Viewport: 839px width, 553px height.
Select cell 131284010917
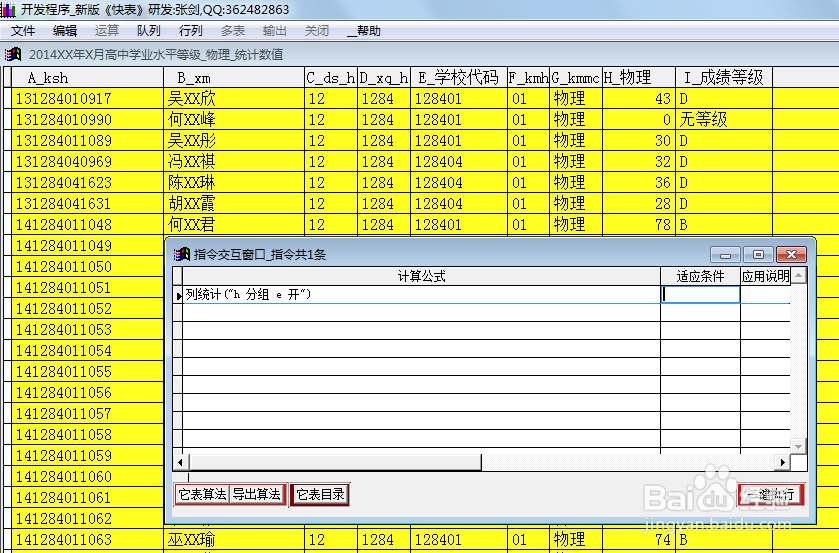tap(87, 99)
